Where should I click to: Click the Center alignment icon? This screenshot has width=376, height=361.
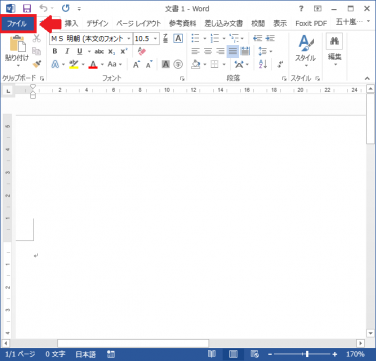coord(208,51)
